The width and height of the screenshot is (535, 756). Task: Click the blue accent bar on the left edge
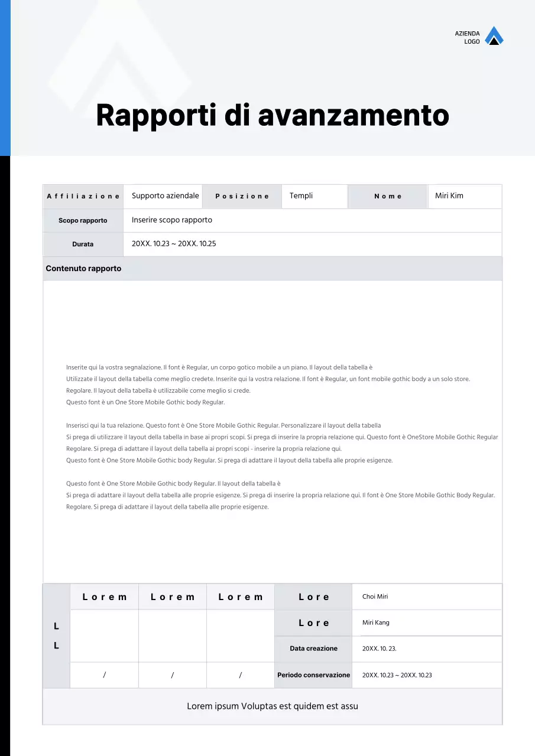5,77
